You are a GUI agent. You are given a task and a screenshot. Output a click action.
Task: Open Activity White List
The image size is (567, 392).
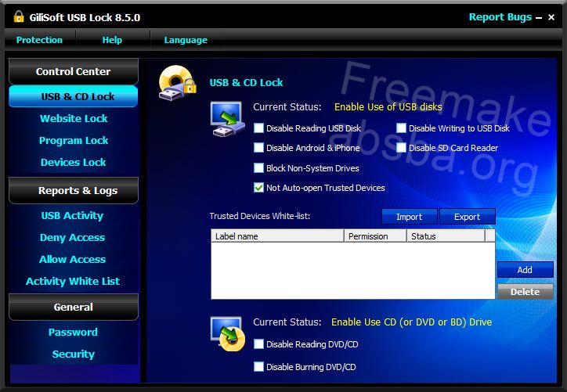point(73,281)
